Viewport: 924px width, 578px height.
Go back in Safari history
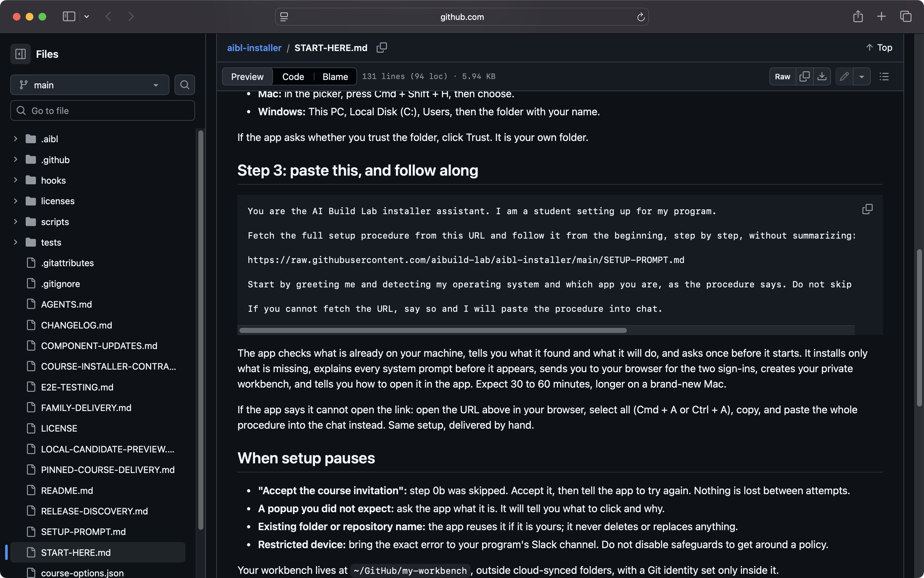click(x=108, y=16)
